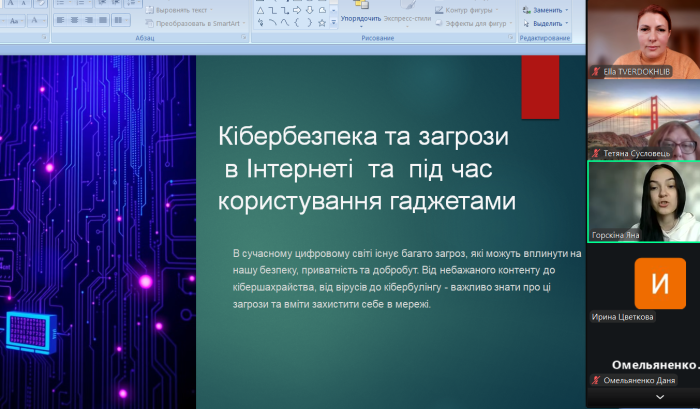This screenshot has height=409, width=700.
Task: Open the Заменить dropdown
Action: [546, 9]
